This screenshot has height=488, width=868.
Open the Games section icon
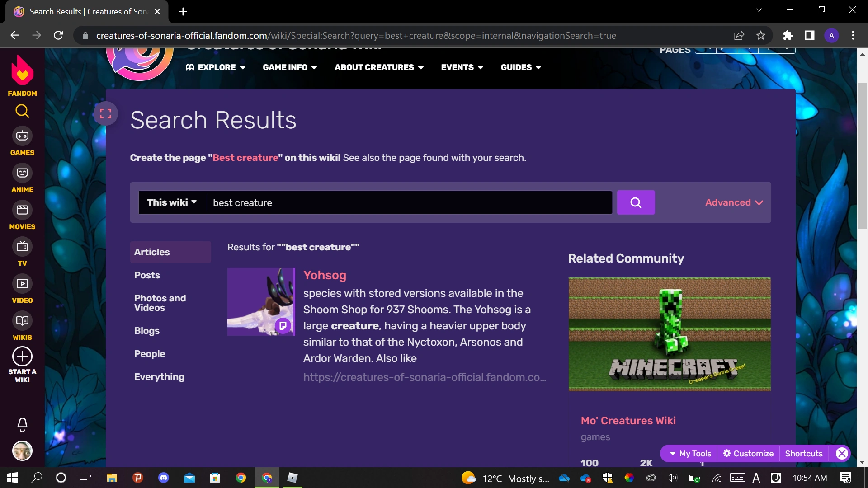[22, 136]
